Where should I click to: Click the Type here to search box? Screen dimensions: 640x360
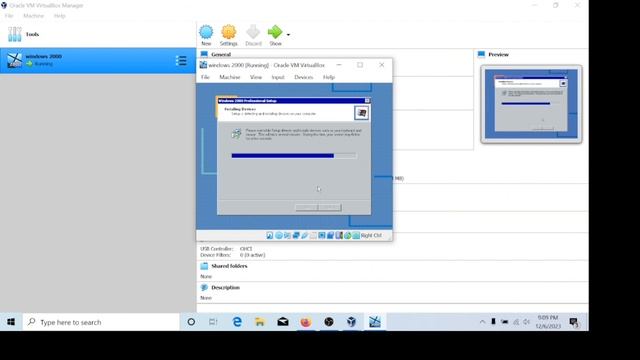tap(101, 322)
